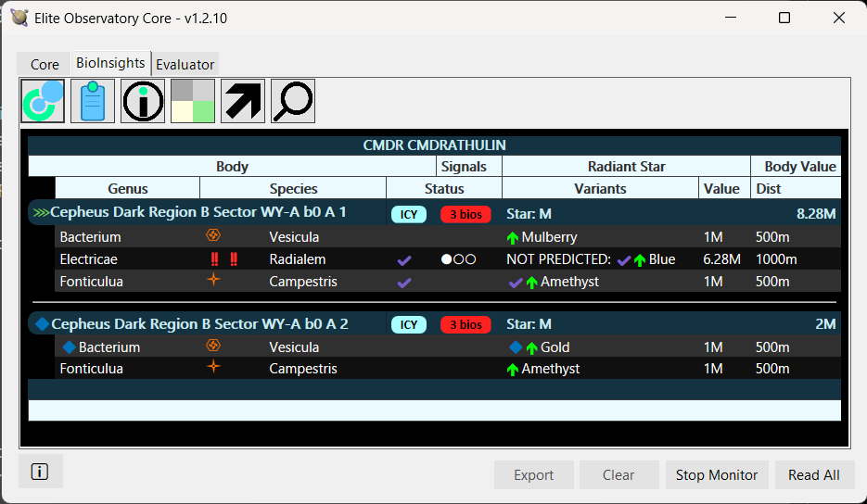Image resolution: width=867 pixels, height=504 pixels.
Task: Click blue diamond before Bacterium in A 2
Action: pyautogui.click(x=70, y=347)
